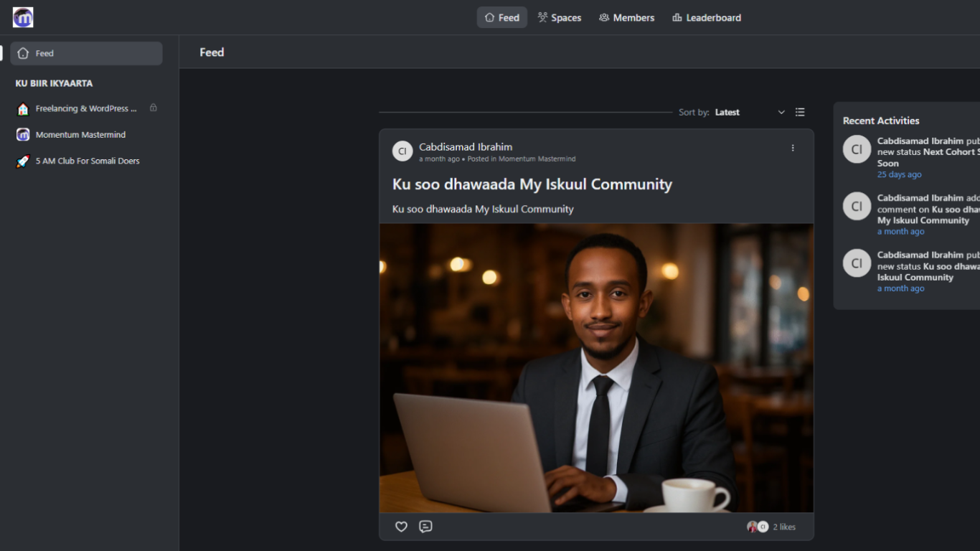View who liked via '2 likes'
This screenshot has width=980, height=551.
tap(784, 527)
